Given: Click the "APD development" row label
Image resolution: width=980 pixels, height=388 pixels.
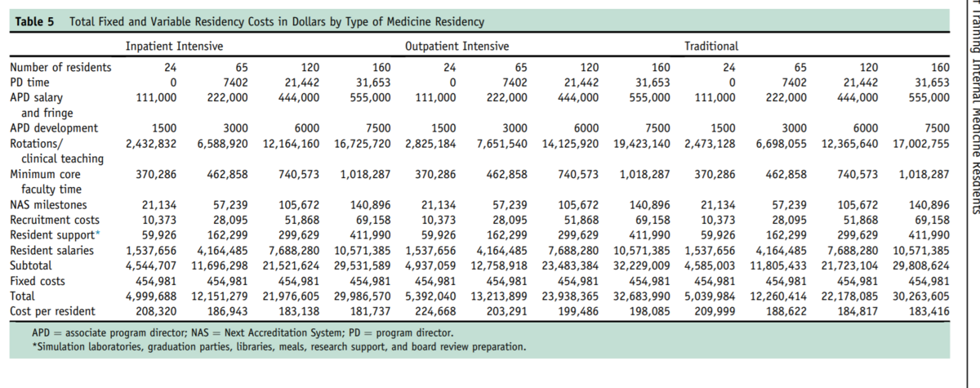Looking at the screenshot, I should point(54,127).
